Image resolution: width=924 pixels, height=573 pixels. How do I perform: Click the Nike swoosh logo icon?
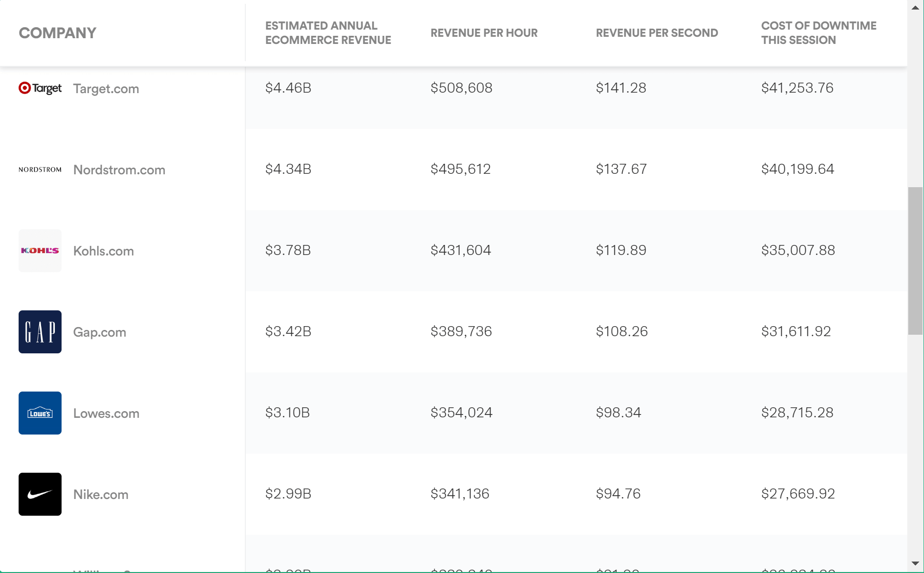40,494
